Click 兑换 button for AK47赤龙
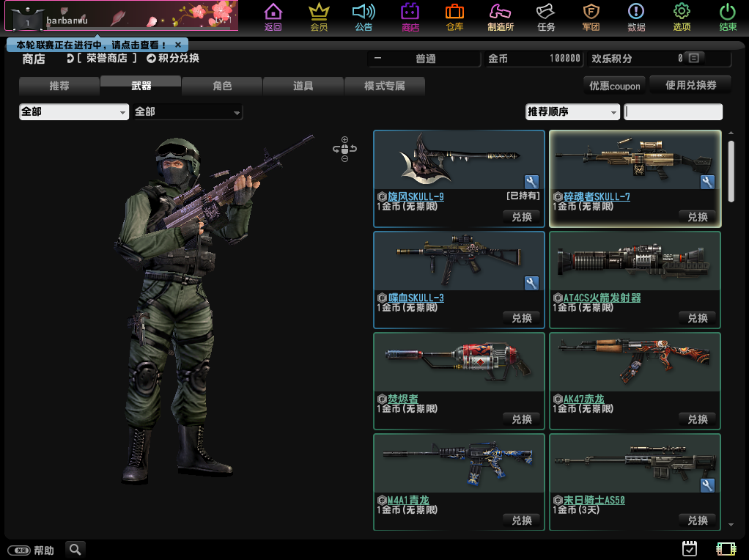This screenshot has height=560, width=749. pyautogui.click(x=697, y=419)
